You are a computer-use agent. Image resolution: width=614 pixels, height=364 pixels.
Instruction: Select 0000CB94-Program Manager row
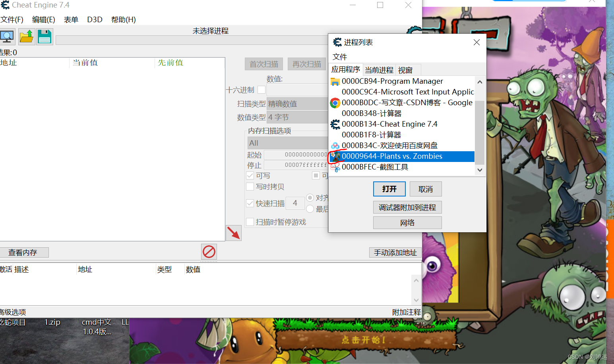402,81
